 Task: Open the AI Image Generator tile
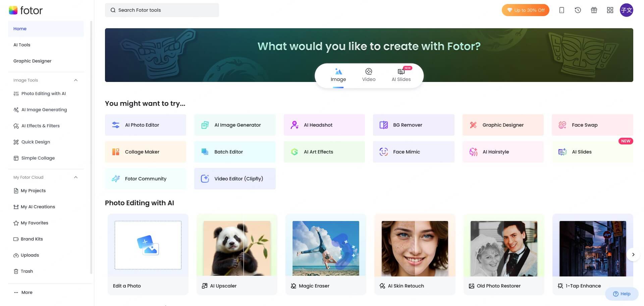pos(235,125)
